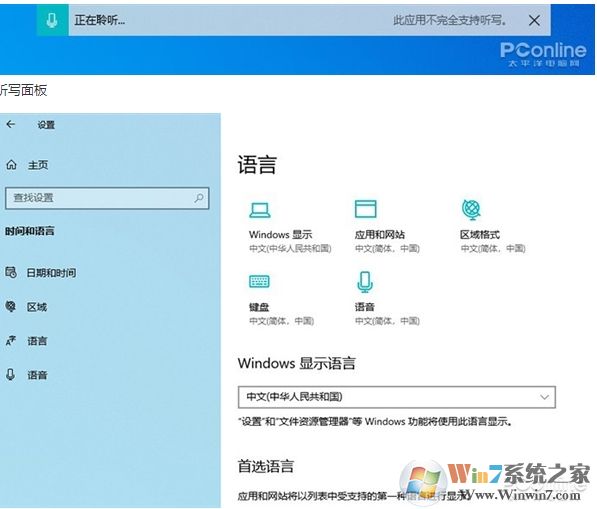Viewport: 597px width, 509px height.
Task: Select 语言 in the sidebar
Action: 37,341
